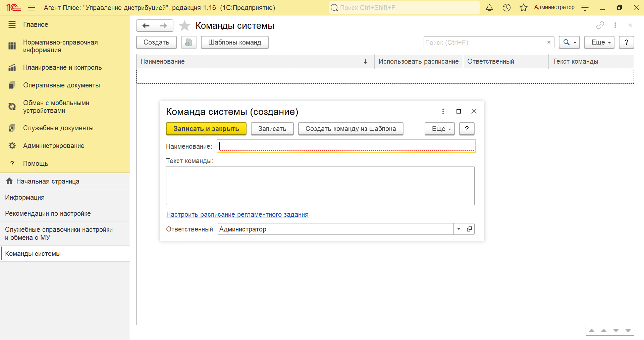644x340 pixels.
Task: Open Настроить расписание регламентного задания link
Action: [x=237, y=214]
